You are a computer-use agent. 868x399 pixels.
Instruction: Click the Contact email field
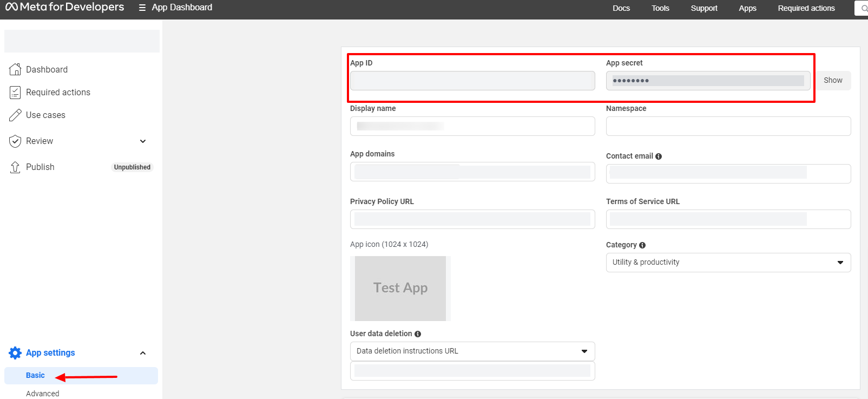728,174
